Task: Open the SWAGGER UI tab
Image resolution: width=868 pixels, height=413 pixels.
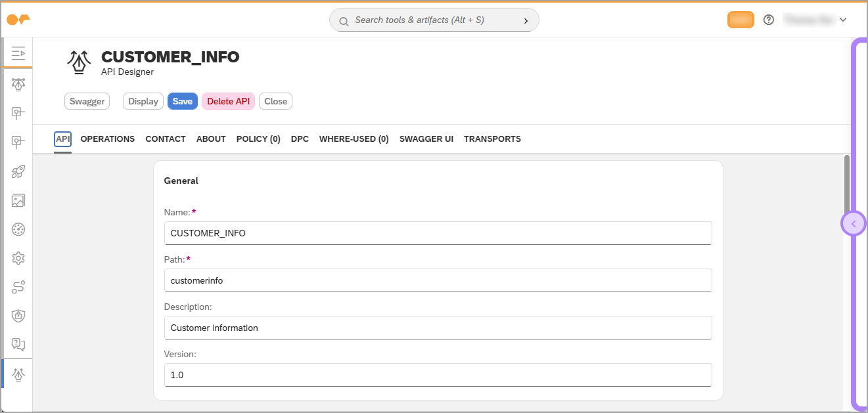Action: pos(426,139)
